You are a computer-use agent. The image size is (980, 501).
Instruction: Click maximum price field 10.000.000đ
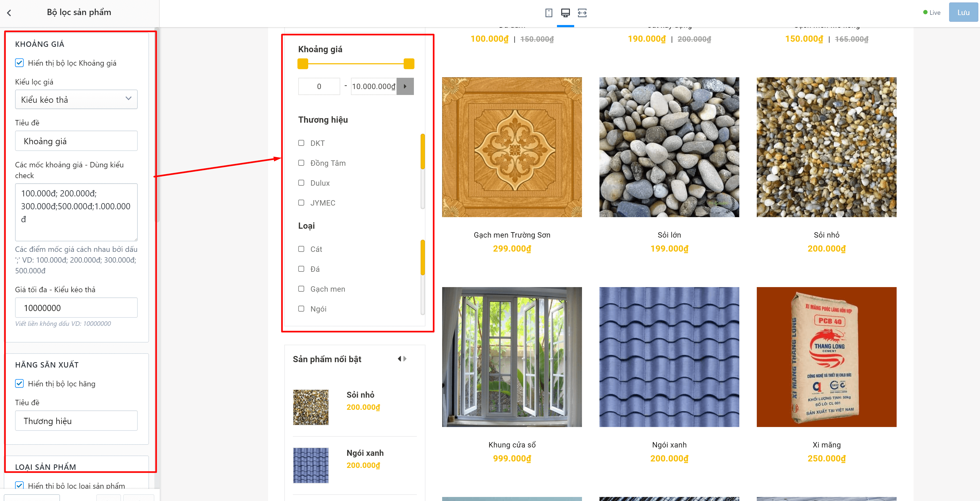click(x=374, y=86)
